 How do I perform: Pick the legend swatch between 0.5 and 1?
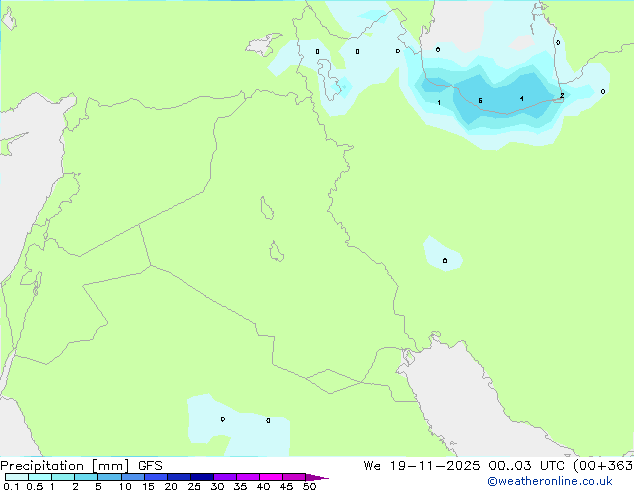pos(40,477)
